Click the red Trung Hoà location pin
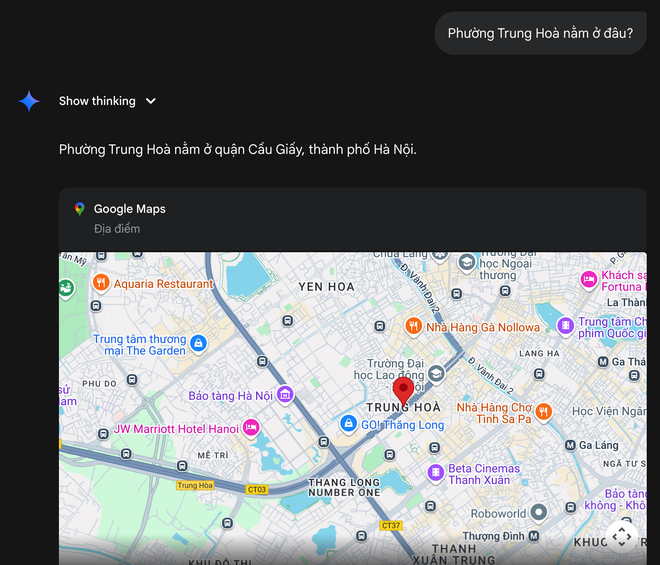The image size is (660, 565). click(403, 392)
